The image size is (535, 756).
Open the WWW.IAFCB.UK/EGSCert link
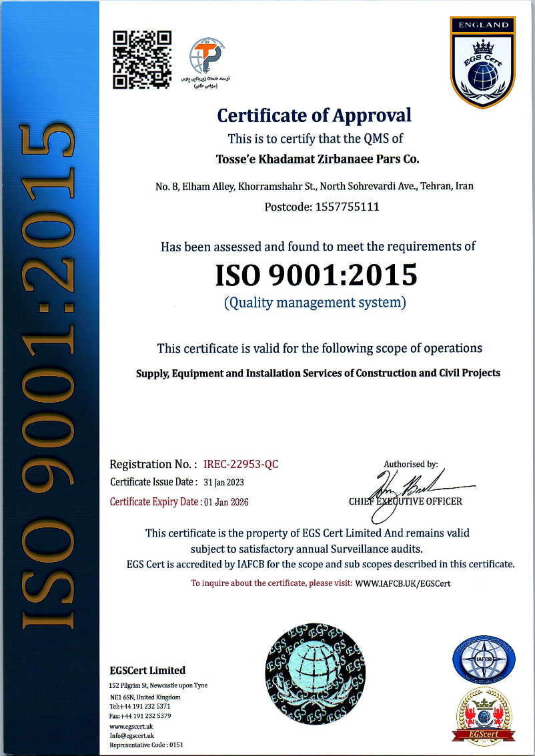coord(402,583)
